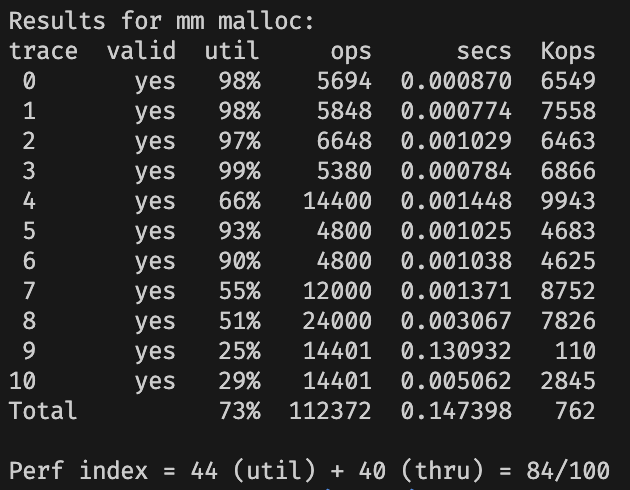
Task: Select the "Kops" column header
Action: [568, 51]
